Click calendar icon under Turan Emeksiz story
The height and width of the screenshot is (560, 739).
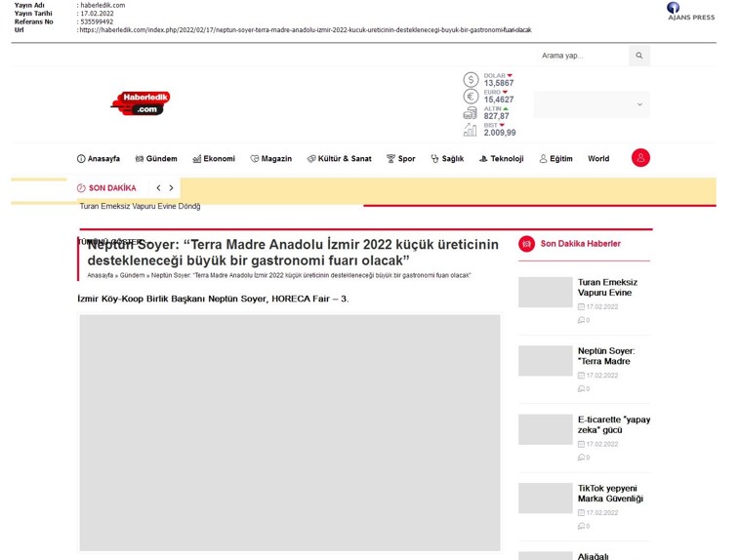click(x=581, y=306)
